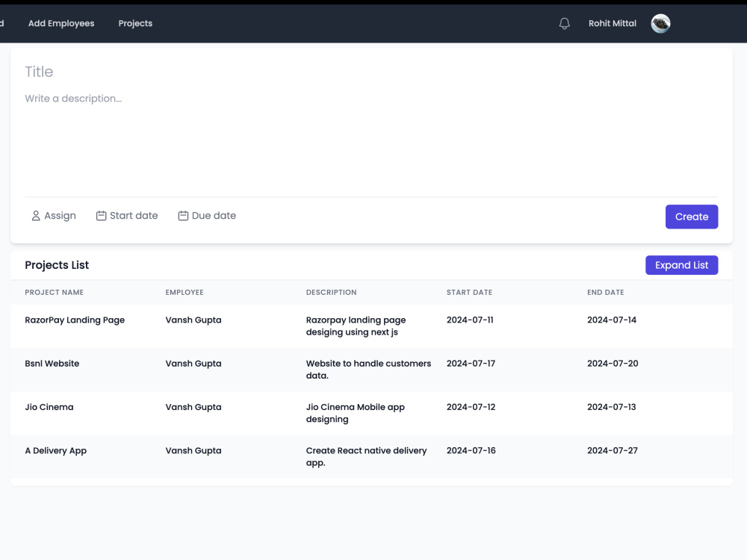Click the Assign person icon
The image size is (747, 560).
click(36, 216)
